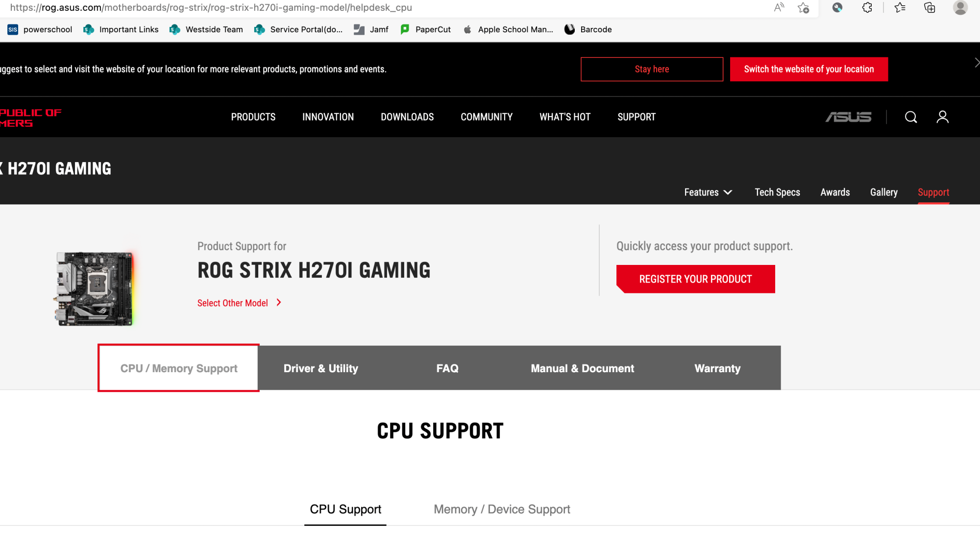Click the browser profile avatar

pos(960,7)
